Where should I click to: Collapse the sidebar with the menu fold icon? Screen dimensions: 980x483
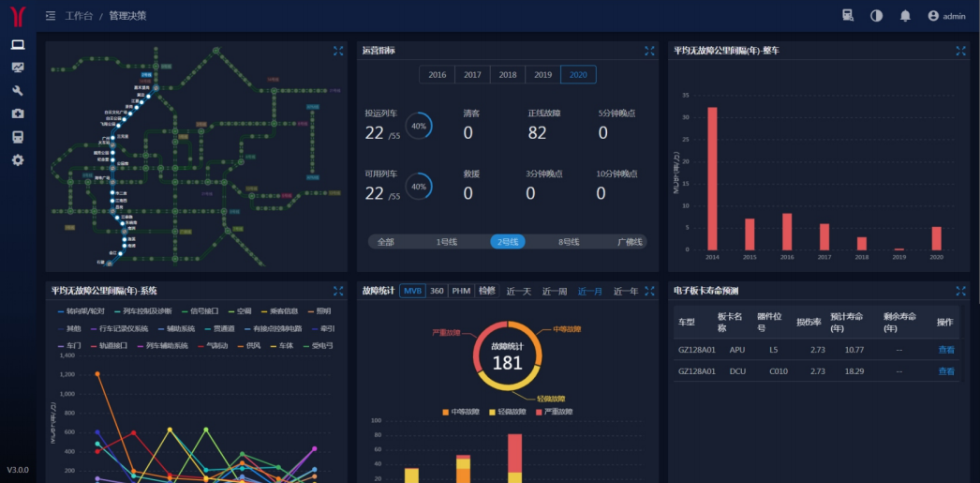coord(51,16)
